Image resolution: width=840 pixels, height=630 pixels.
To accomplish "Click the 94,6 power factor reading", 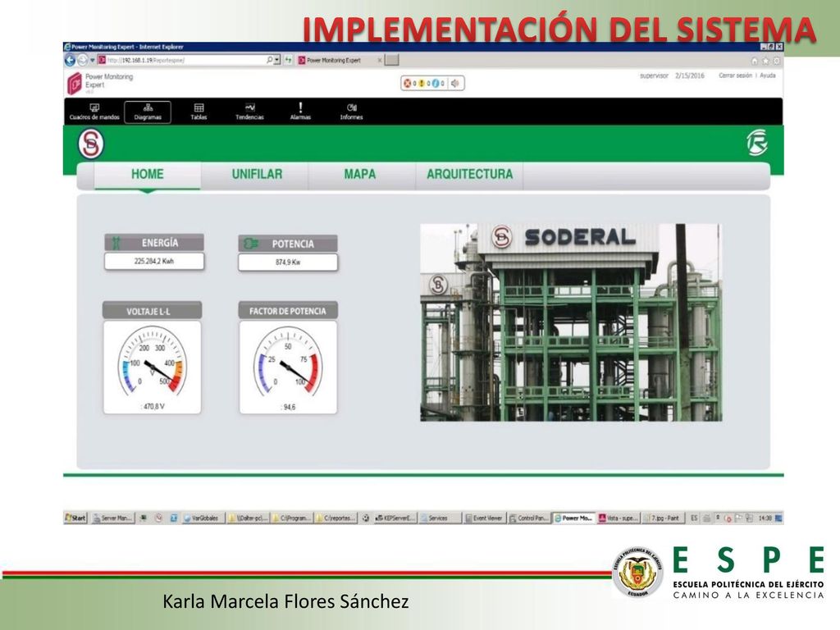I will [288, 407].
